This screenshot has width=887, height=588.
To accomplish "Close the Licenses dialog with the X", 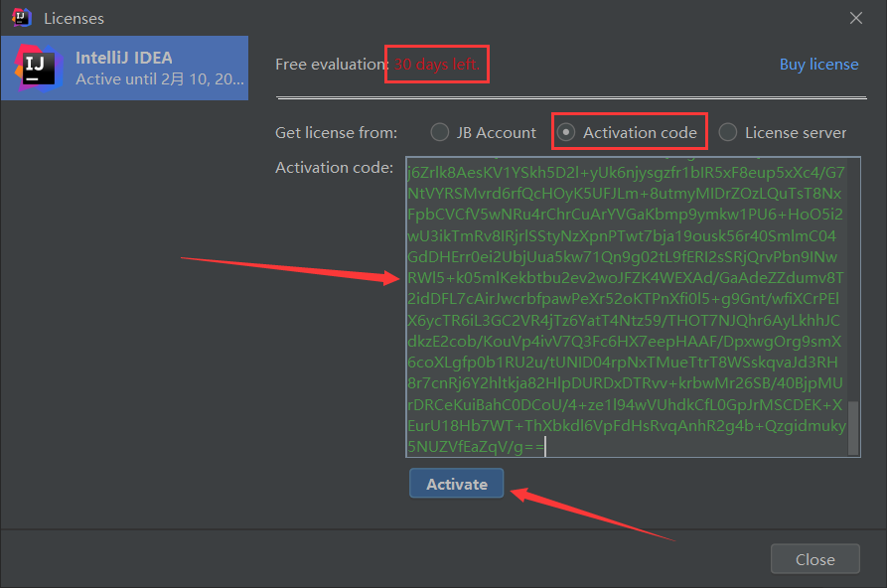I will 856,18.
